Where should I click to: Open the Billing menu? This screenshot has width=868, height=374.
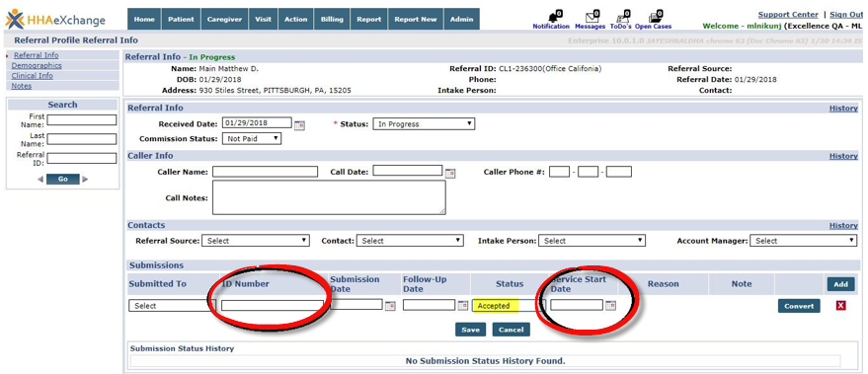pos(332,19)
